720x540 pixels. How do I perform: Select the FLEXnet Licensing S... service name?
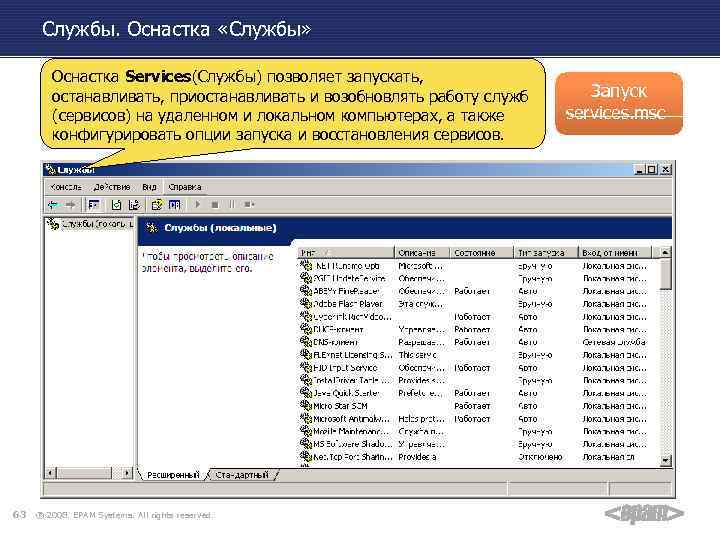tap(352, 355)
